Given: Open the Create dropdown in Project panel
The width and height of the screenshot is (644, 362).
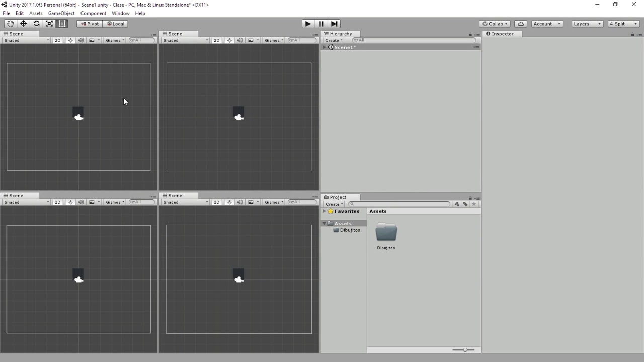Looking at the screenshot, I should (334, 204).
